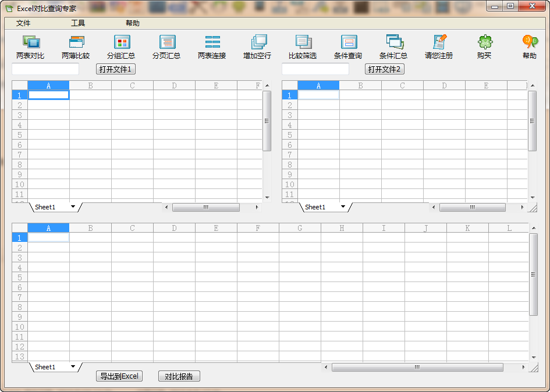Select cell A1 in file 2 grid
The width and height of the screenshot is (550, 392).
[318, 95]
